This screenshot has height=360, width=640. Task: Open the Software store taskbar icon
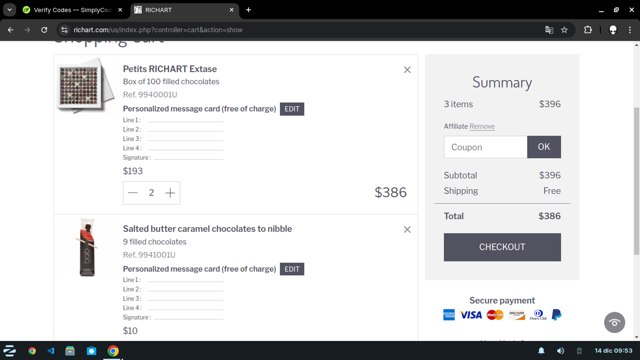(91, 351)
